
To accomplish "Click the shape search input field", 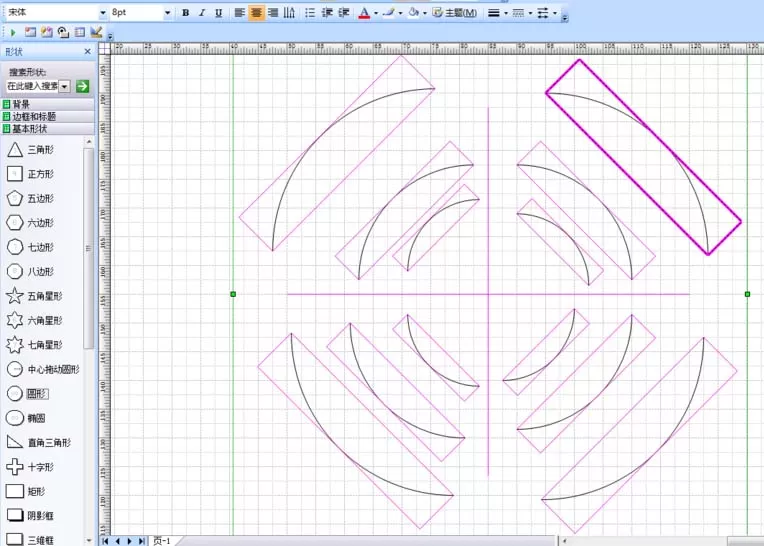I will [32, 86].
